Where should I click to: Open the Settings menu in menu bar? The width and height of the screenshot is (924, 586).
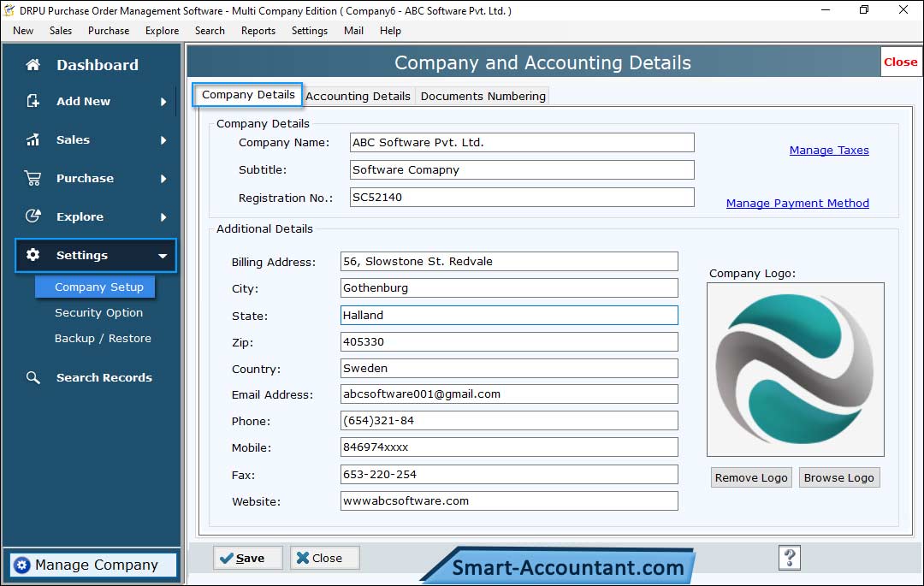pyautogui.click(x=310, y=31)
